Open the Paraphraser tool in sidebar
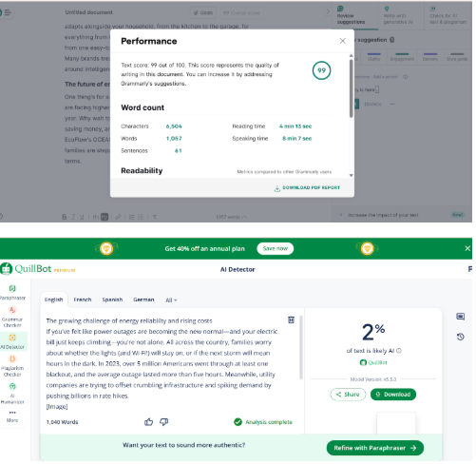476x464 pixels. 12,292
